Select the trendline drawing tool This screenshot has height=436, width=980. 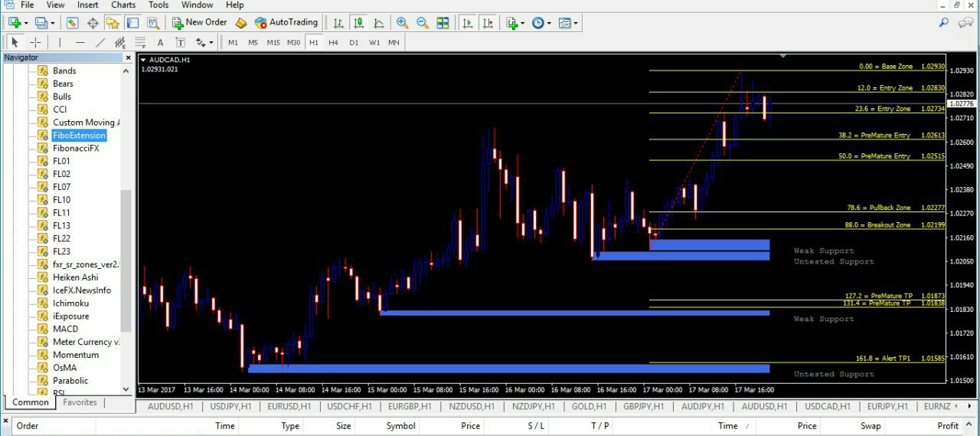[100, 42]
